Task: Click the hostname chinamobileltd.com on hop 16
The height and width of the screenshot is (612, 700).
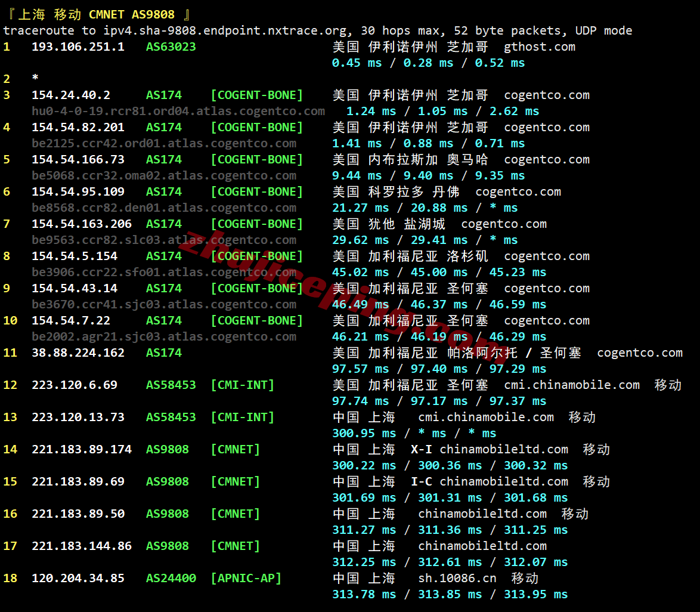Action: [483, 513]
